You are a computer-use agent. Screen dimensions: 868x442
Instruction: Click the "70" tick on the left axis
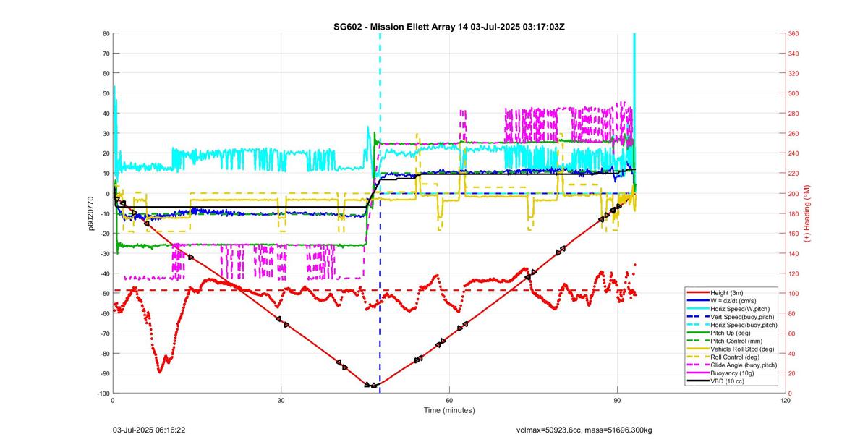[x=106, y=54]
